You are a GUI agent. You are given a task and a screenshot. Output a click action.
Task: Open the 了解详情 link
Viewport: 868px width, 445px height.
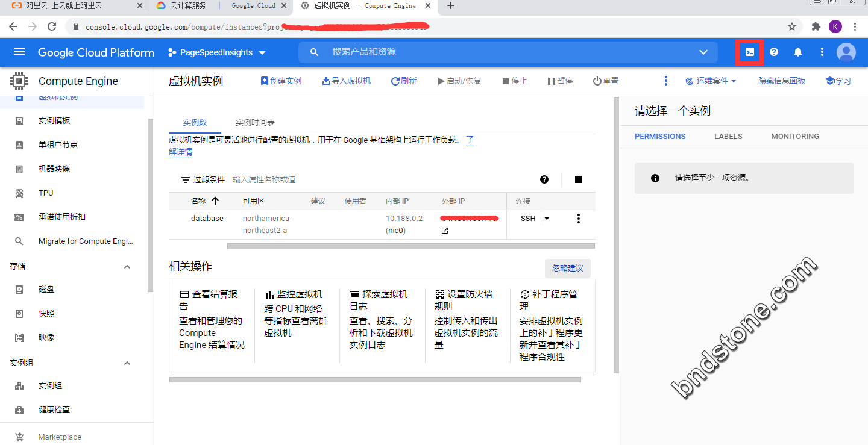180,152
